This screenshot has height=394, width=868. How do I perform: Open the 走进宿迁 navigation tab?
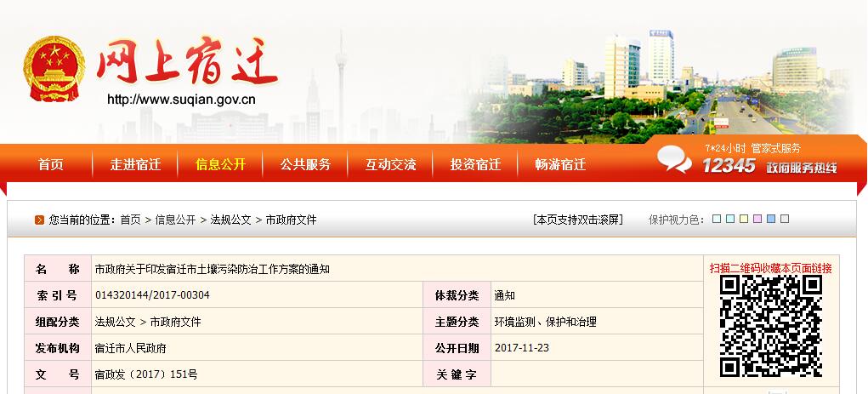click(x=135, y=164)
